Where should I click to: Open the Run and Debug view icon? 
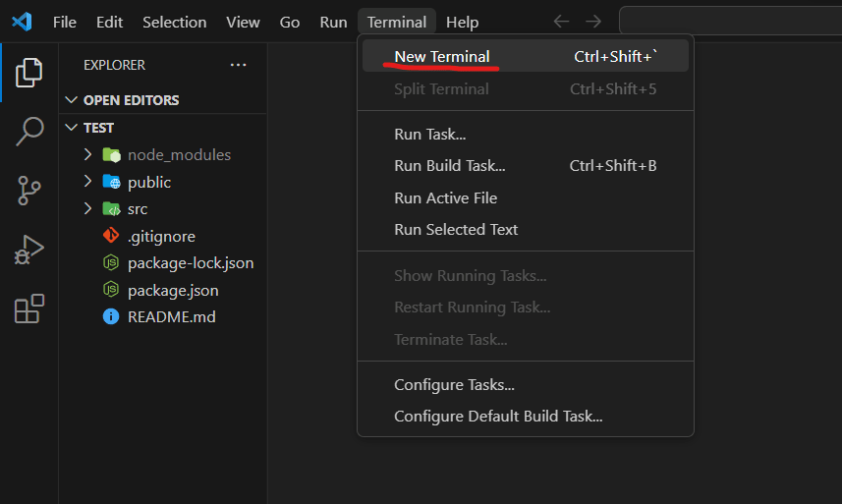[x=29, y=250]
